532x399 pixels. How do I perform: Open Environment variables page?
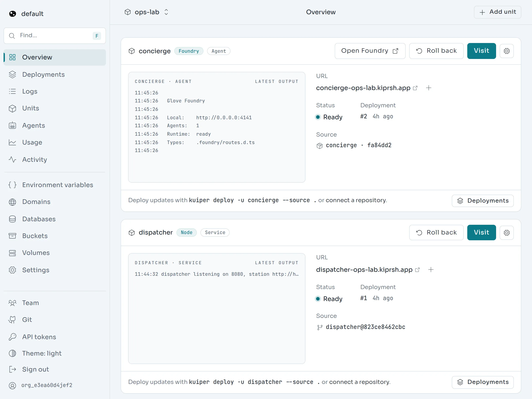55,185
